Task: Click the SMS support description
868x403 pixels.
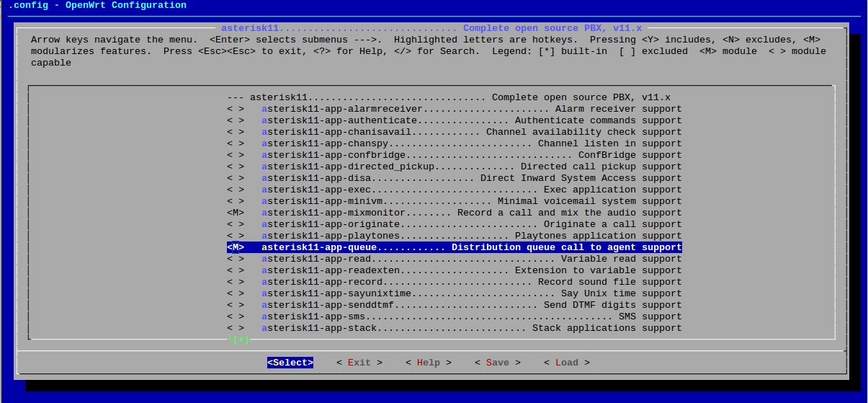Action: (x=650, y=316)
